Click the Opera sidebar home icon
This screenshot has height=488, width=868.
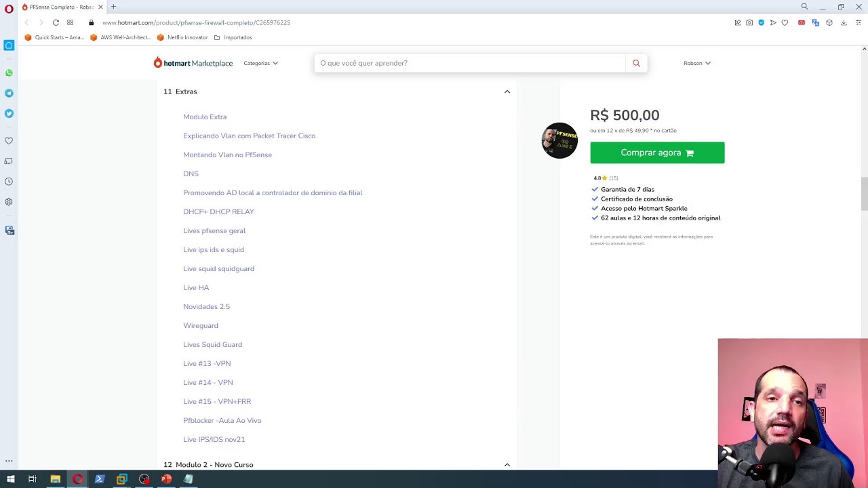coord(9,45)
